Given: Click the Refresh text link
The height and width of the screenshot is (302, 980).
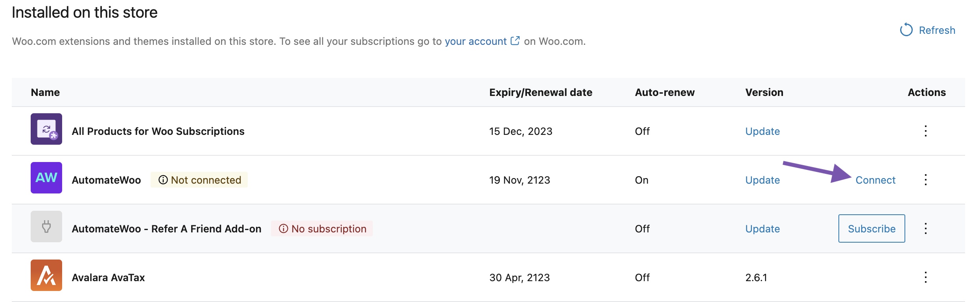Looking at the screenshot, I should click(x=937, y=29).
